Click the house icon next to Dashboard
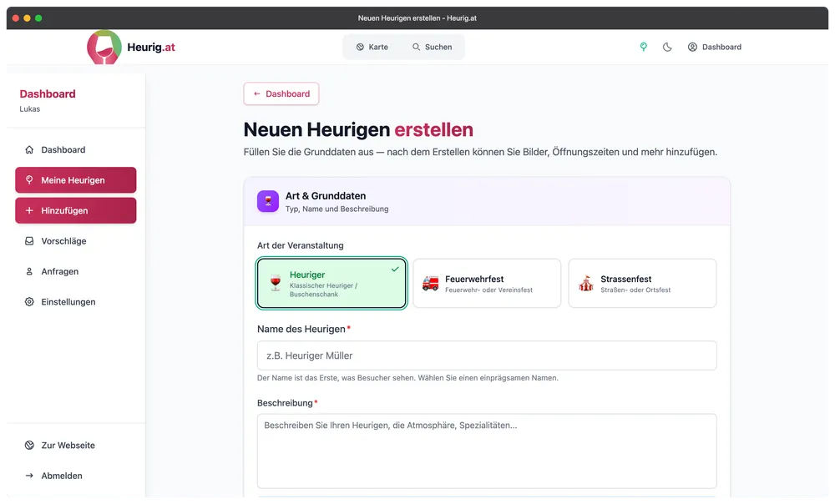835x504 pixels. 29,149
